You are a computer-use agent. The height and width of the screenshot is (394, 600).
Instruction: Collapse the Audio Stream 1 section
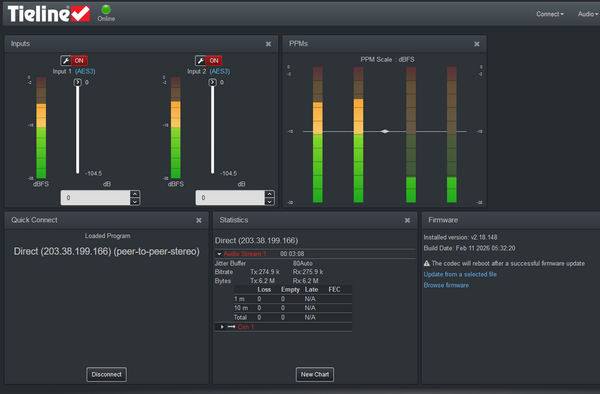219,254
